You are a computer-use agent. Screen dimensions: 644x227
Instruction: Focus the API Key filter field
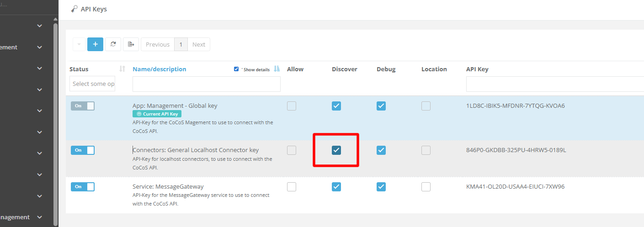(x=555, y=84)
